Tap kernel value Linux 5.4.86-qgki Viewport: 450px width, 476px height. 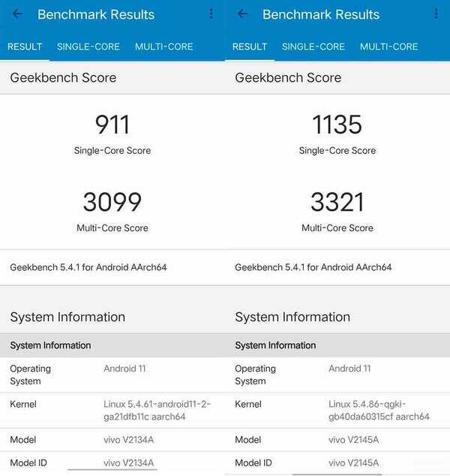point(379,410)
